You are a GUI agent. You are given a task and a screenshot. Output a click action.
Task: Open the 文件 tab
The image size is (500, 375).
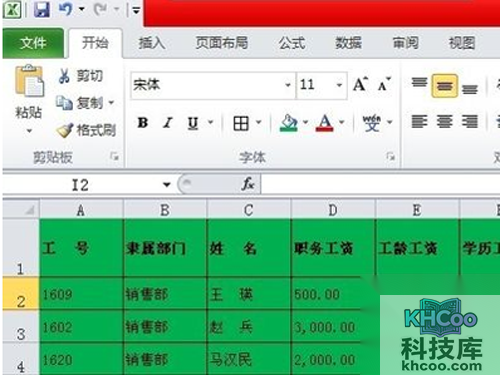pos(33,43)
